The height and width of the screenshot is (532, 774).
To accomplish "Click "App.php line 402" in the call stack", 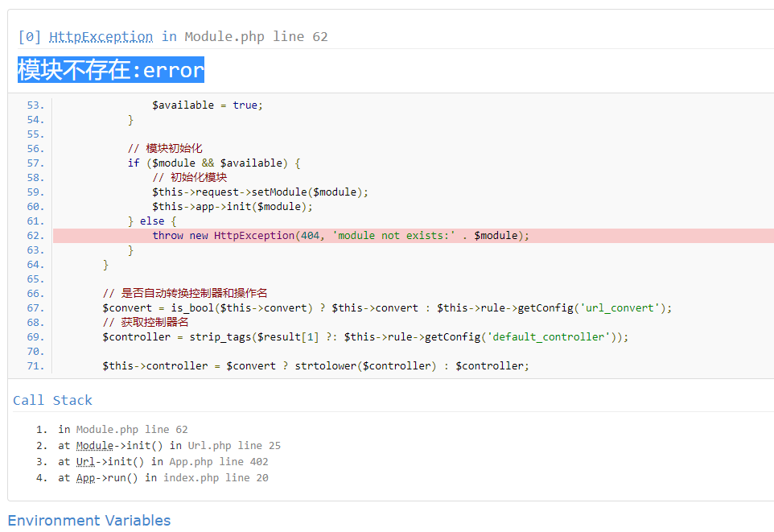I will coord(219,462).
